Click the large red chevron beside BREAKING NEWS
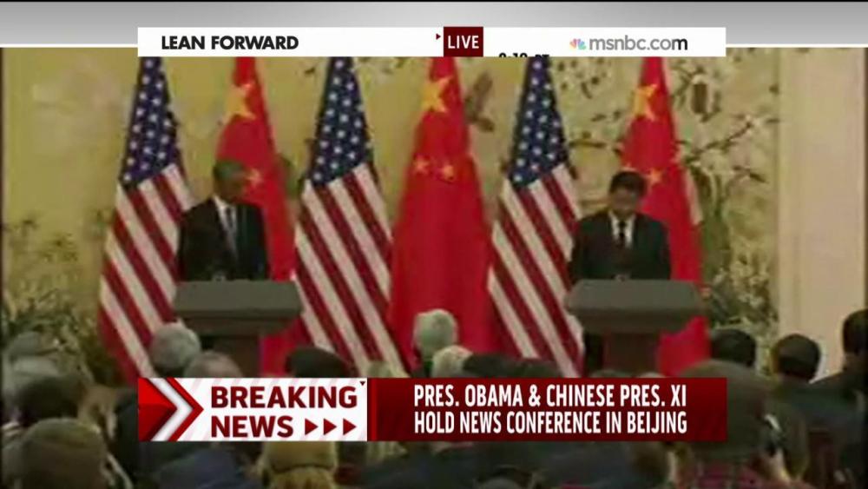The height and width of the screenshot is (489, 868). [x=169, y=409]
